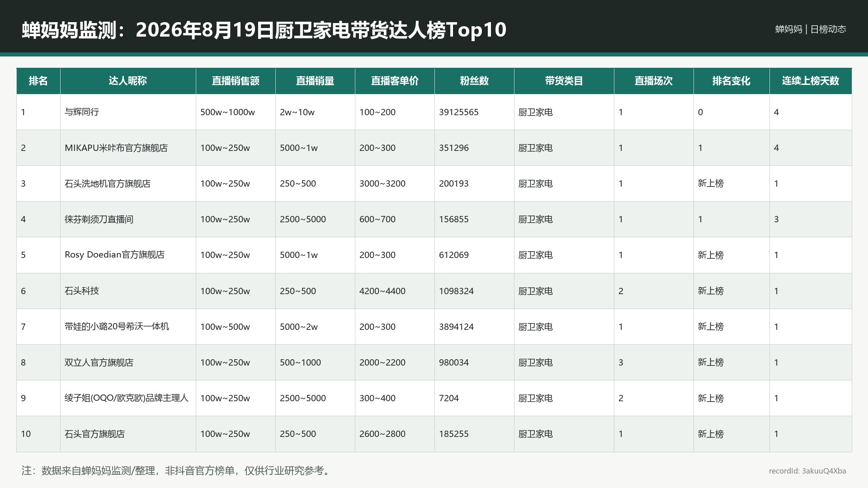Click the 直播销量 column header
This screenshot has height=488, width=868.
(x=315, y=81)
